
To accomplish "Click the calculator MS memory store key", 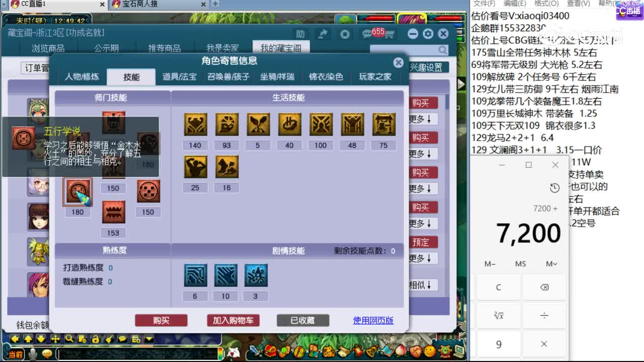I will pos(521,263).
